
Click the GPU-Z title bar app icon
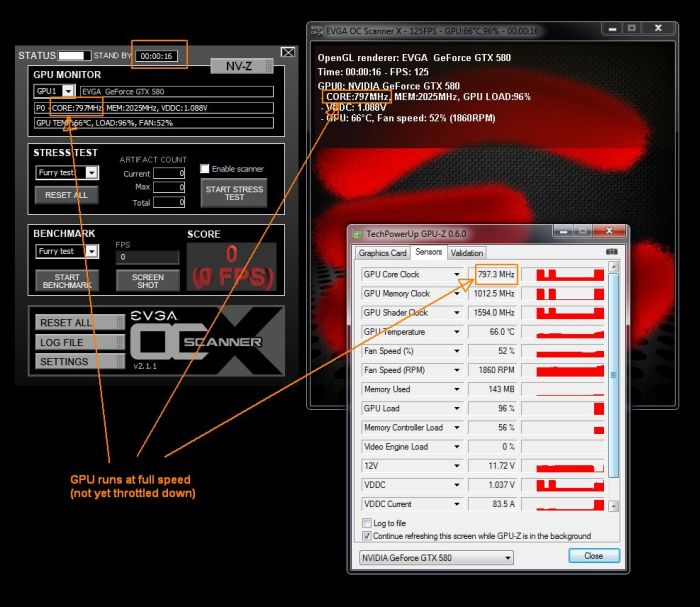click(358, 234)
